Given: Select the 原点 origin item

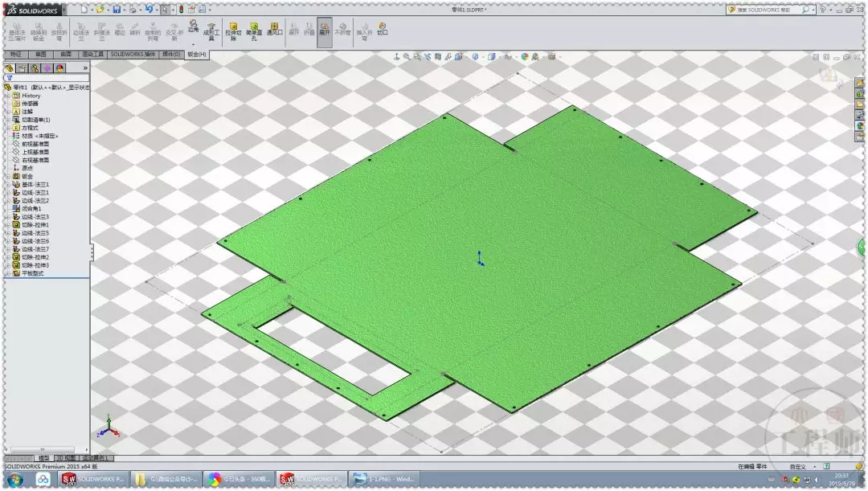Looking at the screenshot, I should pos(23,168).
